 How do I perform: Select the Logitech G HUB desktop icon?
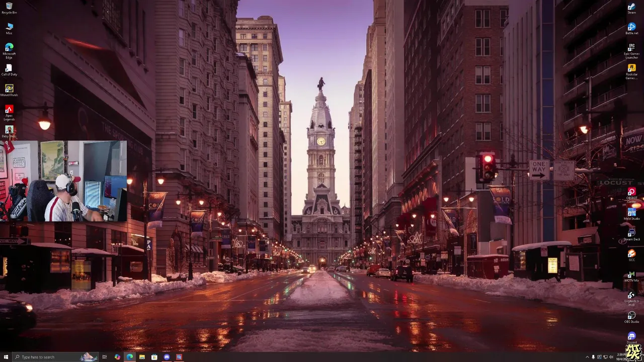click(x=631, y=298)
